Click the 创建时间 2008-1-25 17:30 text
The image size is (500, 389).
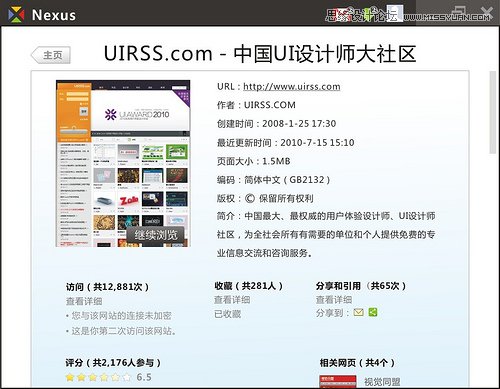click(276, 124)
